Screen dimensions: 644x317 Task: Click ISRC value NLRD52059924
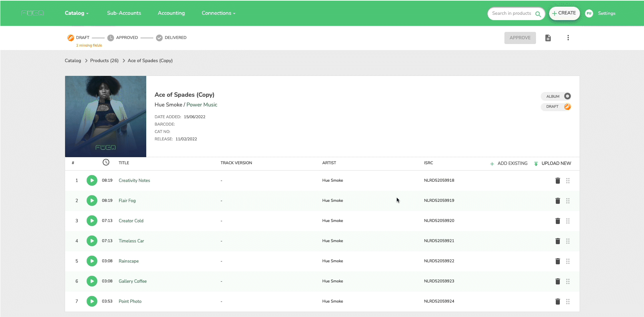[x=439, y=301]
